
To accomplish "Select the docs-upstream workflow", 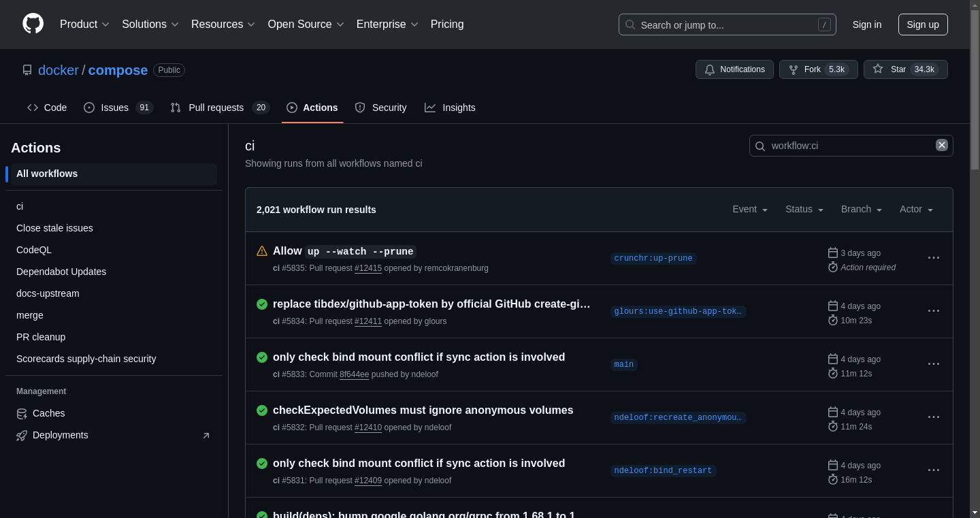I will point(114,293).
